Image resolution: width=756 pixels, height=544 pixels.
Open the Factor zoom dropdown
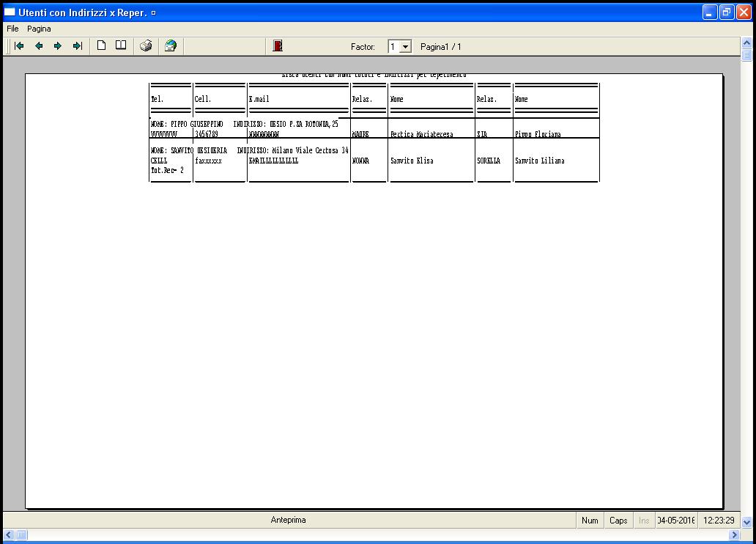[406, 47]
